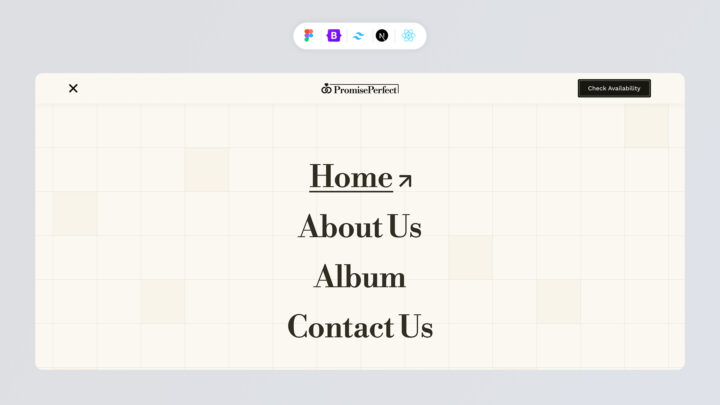Click the leftmost shaded grid tile

pos(75,213)
